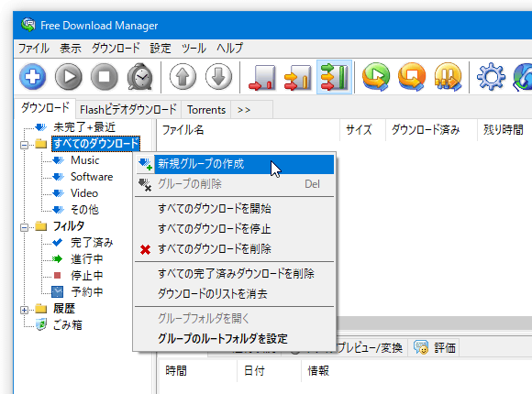The image size is (532, 394).
Task: Select heavy traffic mode icon with three arrows
Action: (334, 77)
